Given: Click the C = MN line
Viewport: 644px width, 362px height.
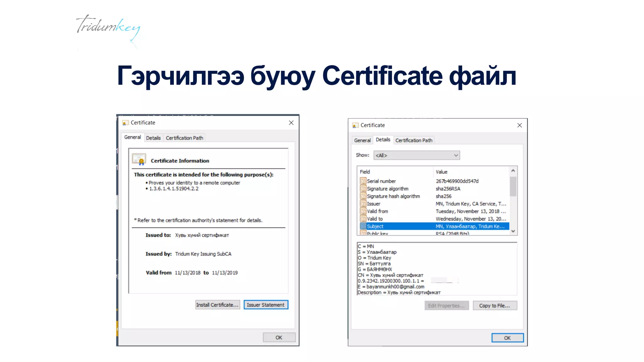Looking at the screenshot, I should [x=366, y=246].
